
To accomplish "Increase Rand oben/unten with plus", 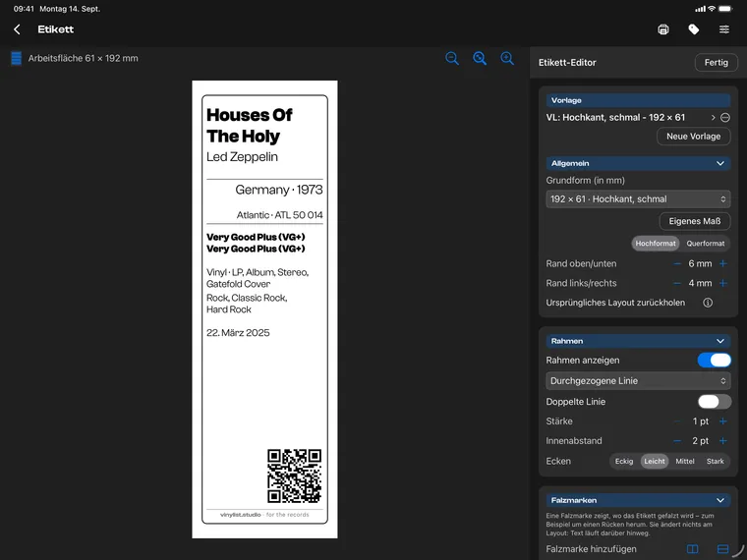I will (x=723, y=263).
